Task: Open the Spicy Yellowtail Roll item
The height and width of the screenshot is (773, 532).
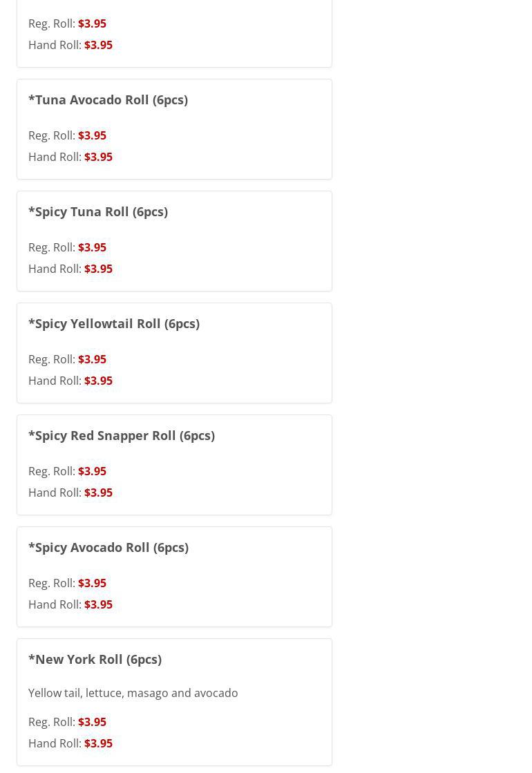Action: (114, 323)
